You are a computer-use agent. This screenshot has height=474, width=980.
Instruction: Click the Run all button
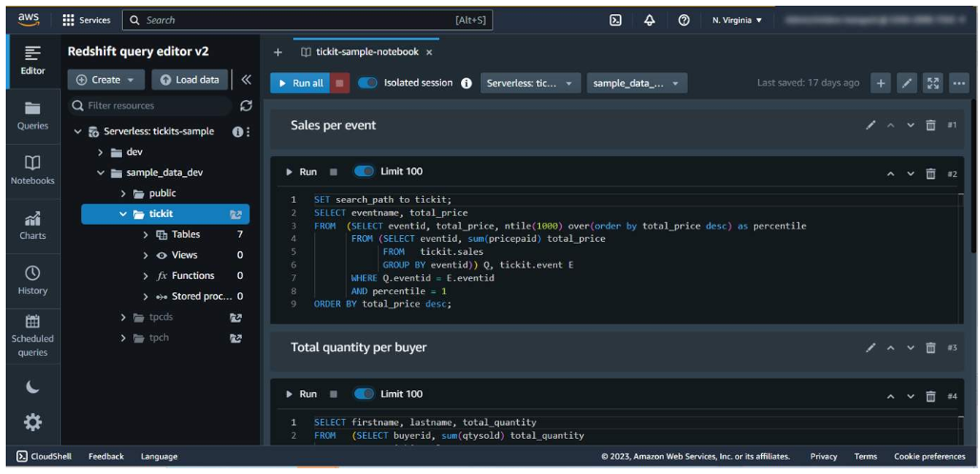[299, 83]
